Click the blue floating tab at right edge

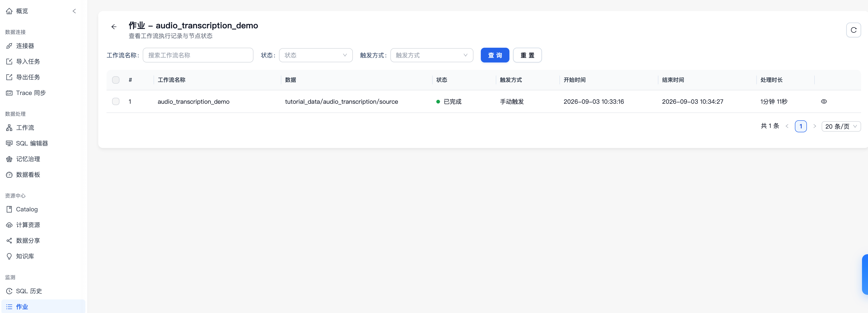865,275
